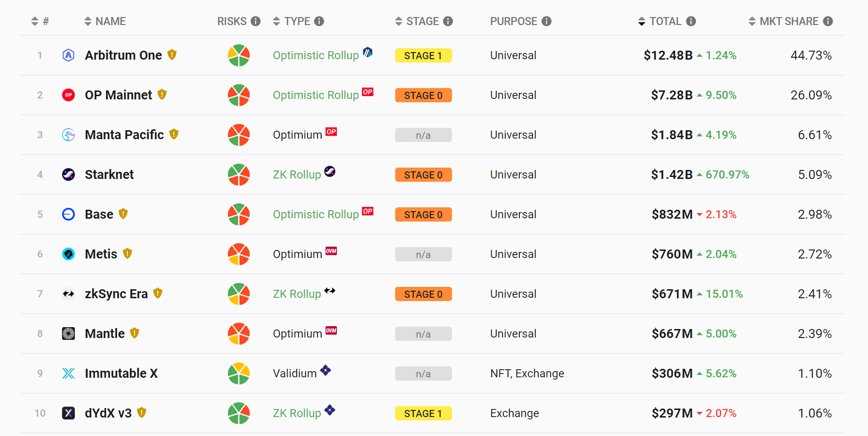Sort the table by NAME column
Screen dimensions: 868x436
(x=105, y=21)
